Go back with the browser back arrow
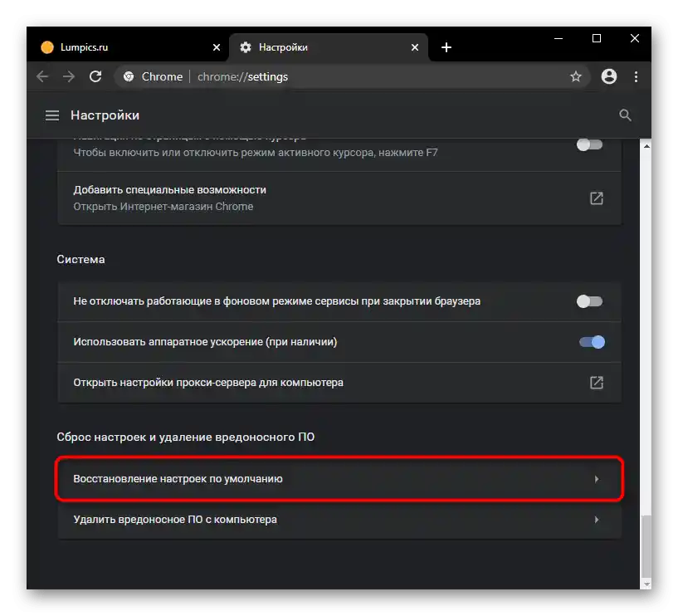The image size is (678, 616). (42, 76)
